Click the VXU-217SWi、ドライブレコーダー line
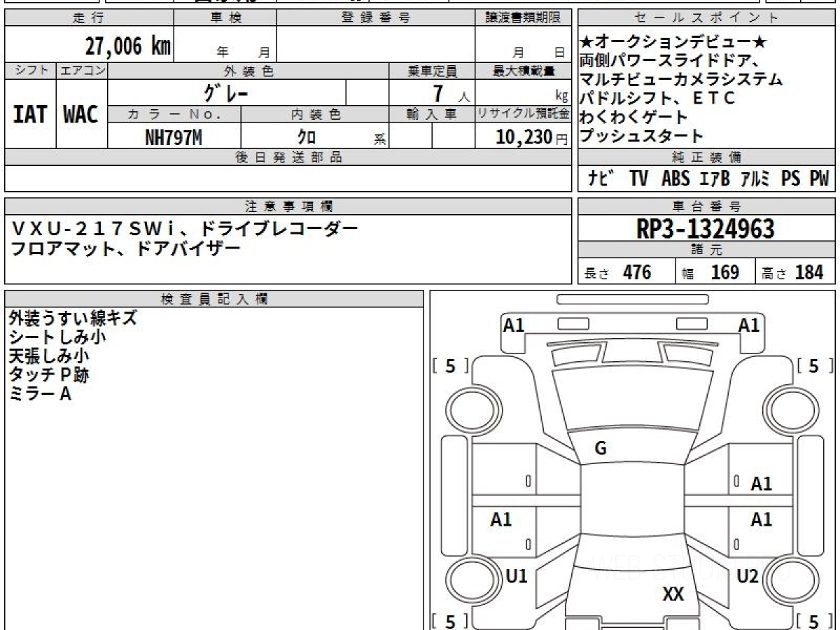840x630 pixels. click(x=185, y=229)
